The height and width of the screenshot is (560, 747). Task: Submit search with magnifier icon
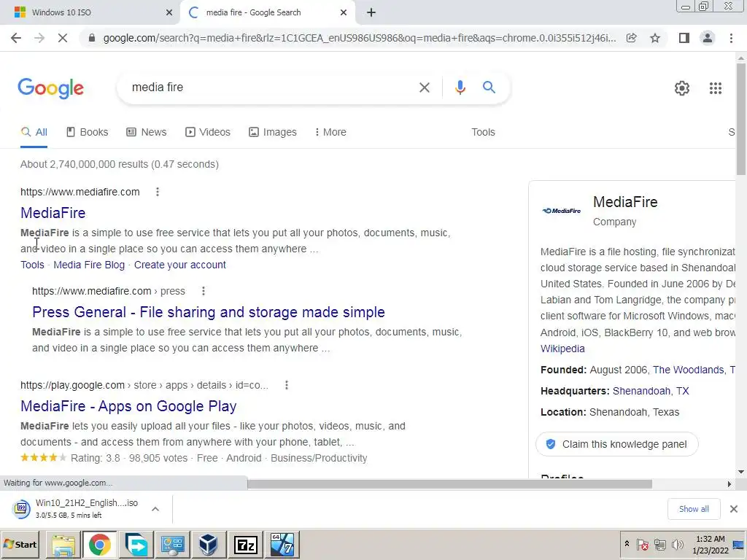pos(489,87)
